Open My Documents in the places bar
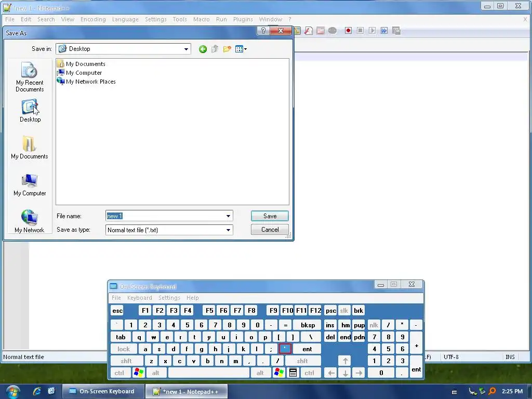Image resolution: width=532 pixels, height=399 pixels. [30, 148]
